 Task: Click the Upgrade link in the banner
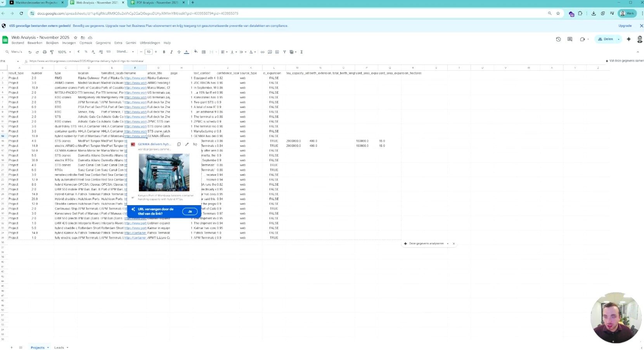(625, 26)
